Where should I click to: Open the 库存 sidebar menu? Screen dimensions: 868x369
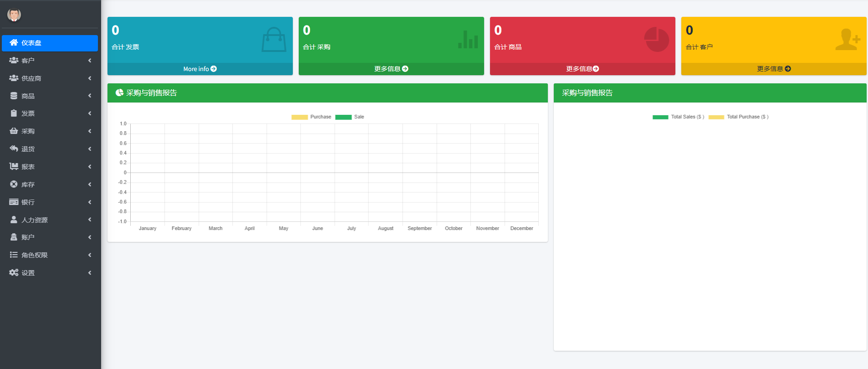coord(28,184)
